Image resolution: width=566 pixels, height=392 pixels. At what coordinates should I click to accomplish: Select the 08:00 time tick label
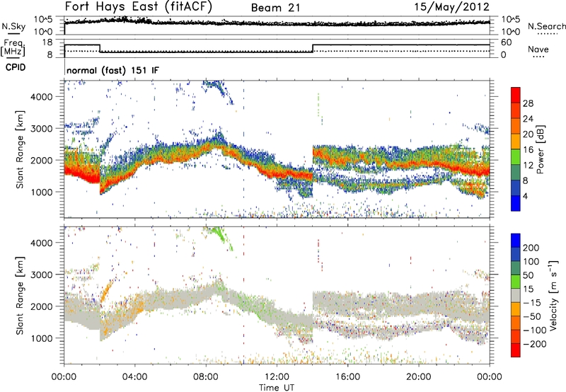coord(206,377)
